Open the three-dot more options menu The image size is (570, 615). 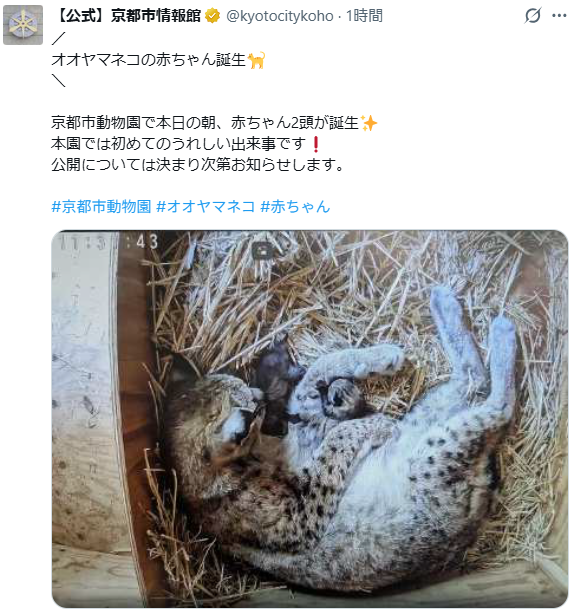pyautogui.click(x=559, y=16)
